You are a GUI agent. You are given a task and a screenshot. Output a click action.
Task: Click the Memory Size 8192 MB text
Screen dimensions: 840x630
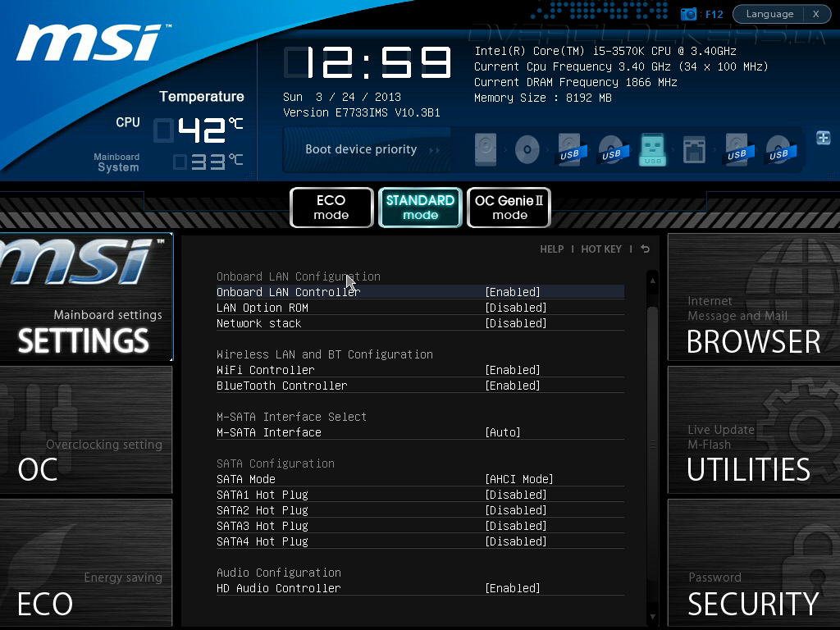[543, 98]
